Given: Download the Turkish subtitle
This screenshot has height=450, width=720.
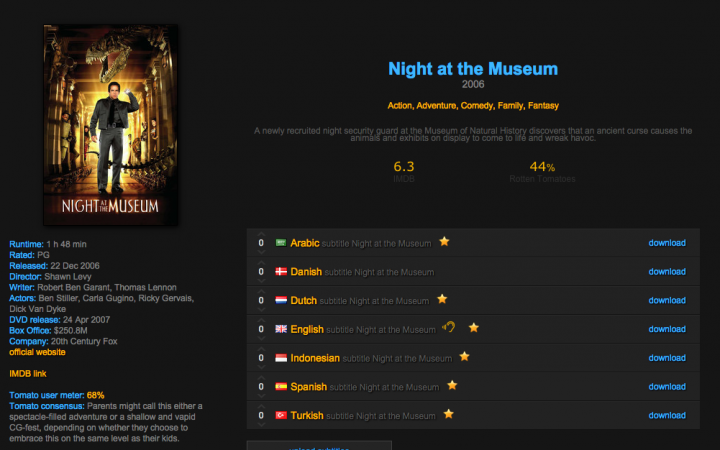Looking at the screenshot, I should point(667,416).
